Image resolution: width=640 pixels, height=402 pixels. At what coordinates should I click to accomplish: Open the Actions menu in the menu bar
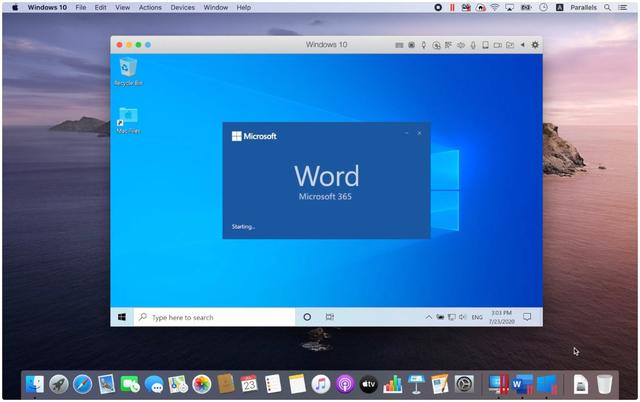click(150, 7)
